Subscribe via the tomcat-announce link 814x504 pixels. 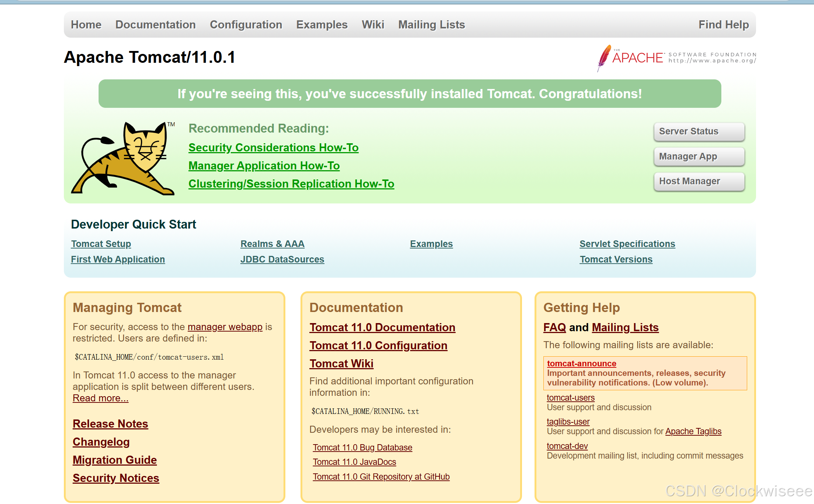(x=581, y=363)
